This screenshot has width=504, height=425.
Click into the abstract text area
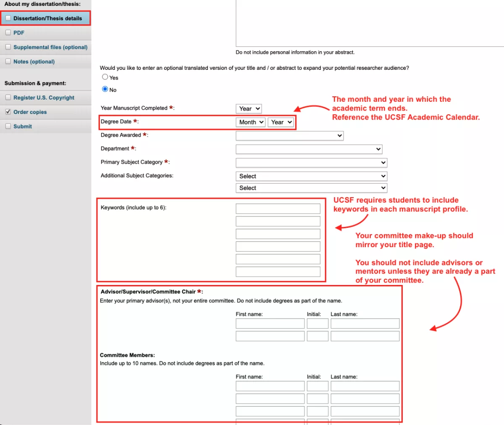[x=370, y=23]
